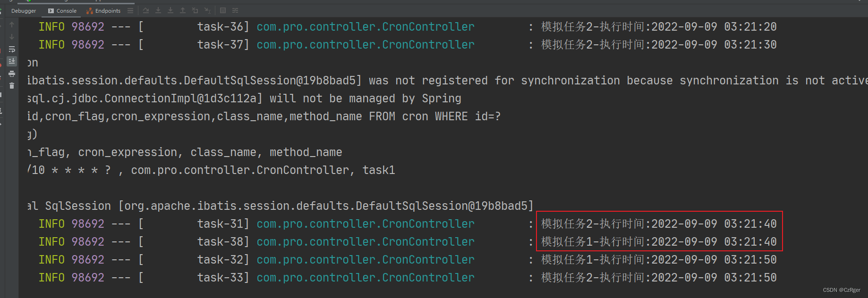Open the Evaluate Expression calculator icon
Screen dimensions: 868x298
(x=223, y=10)
